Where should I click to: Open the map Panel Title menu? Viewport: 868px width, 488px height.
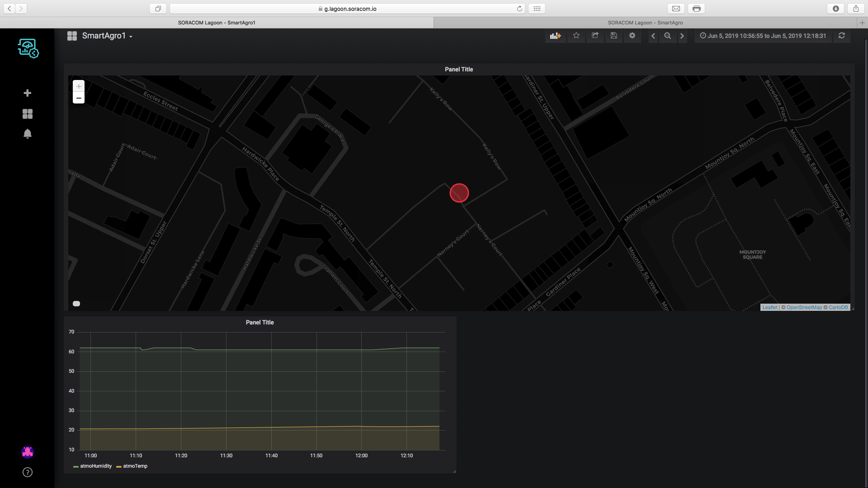click(458, 69)
